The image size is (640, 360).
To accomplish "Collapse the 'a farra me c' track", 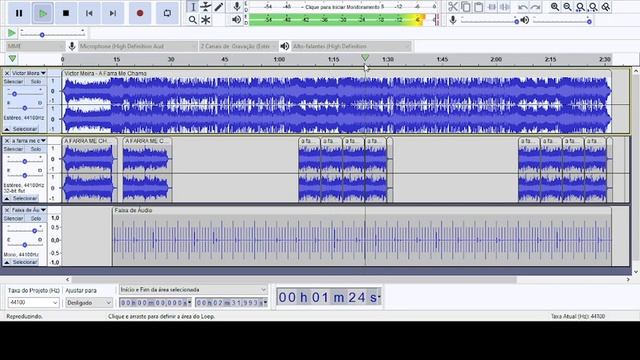I will point(7,198).
